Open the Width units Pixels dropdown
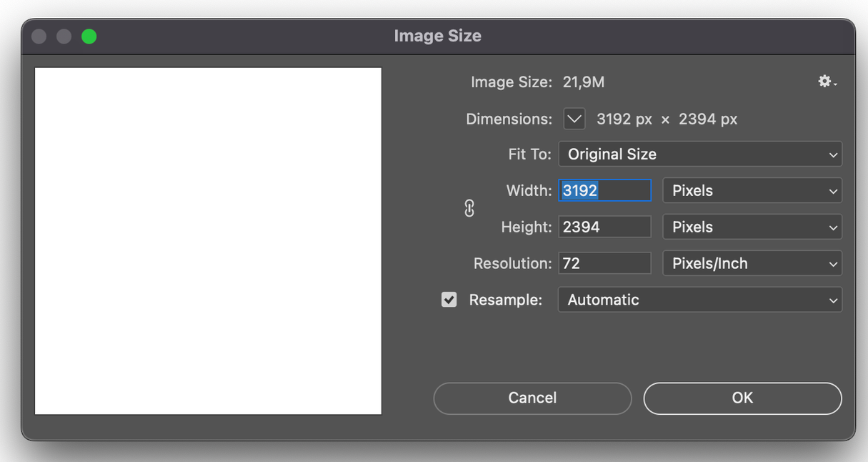The height and width of the screenshot is (462, 868). [752, 191]
